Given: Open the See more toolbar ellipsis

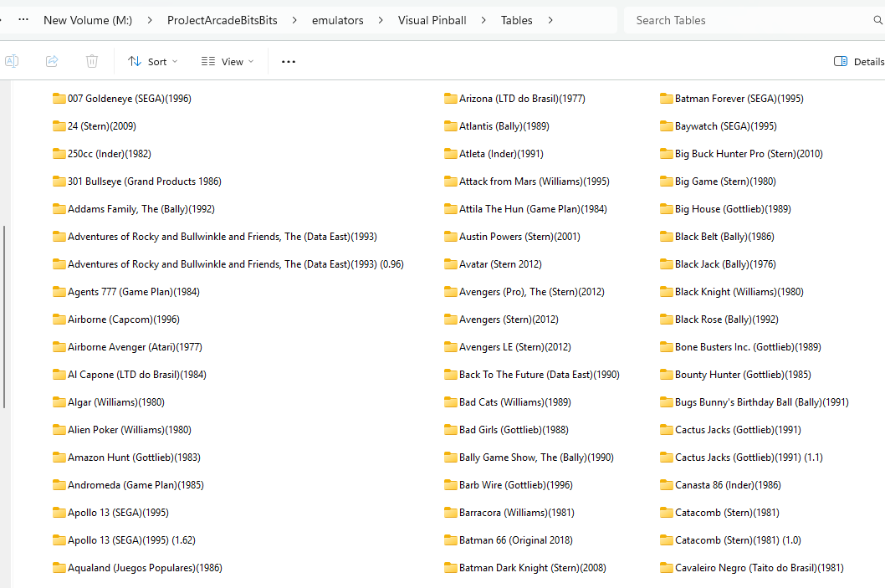Looking at the screenshot, I should (289, 62).
